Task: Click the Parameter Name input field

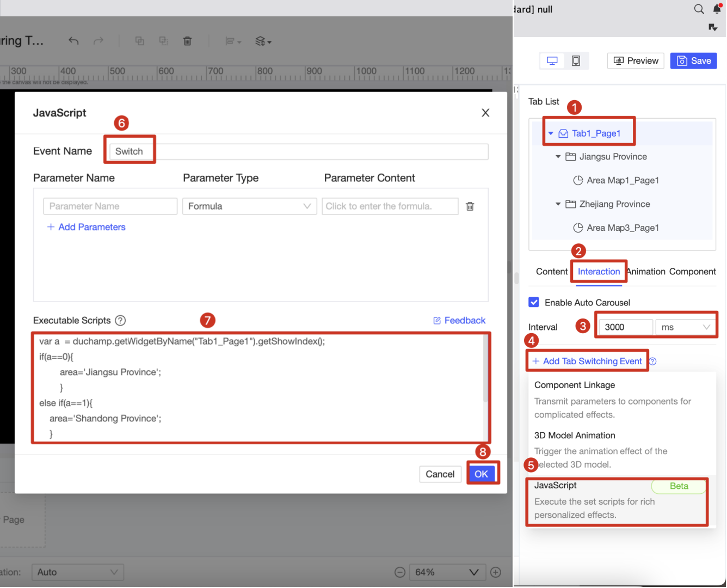Action: pyautogui.click(x=110, y=206)
